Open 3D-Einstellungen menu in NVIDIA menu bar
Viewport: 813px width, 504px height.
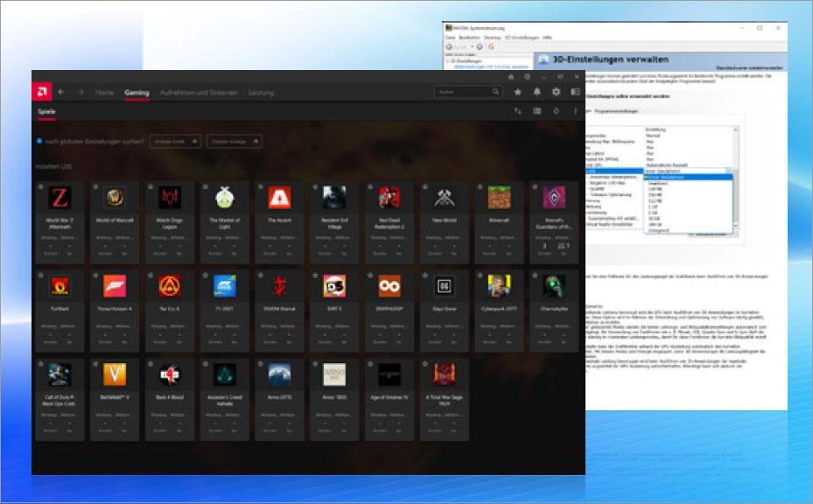tap(522, 38)
